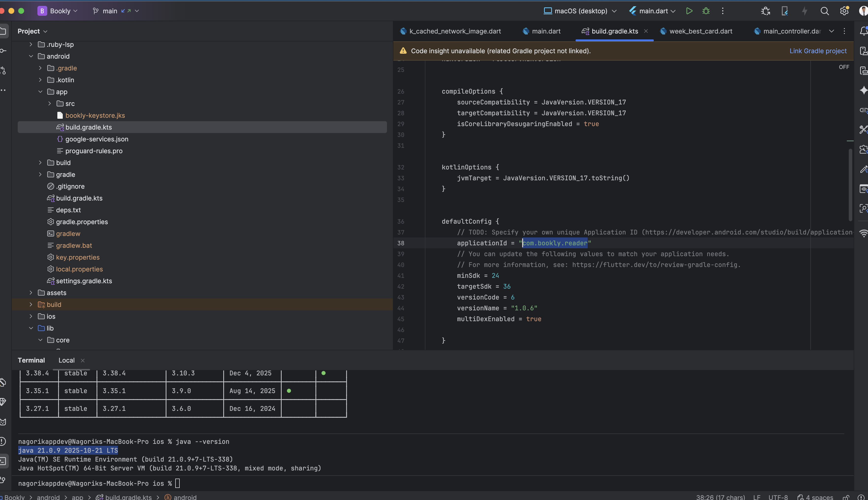Screen dimensions: 868x500
Task: Click the 4 spaces indent setting
Action: point(815,497)
